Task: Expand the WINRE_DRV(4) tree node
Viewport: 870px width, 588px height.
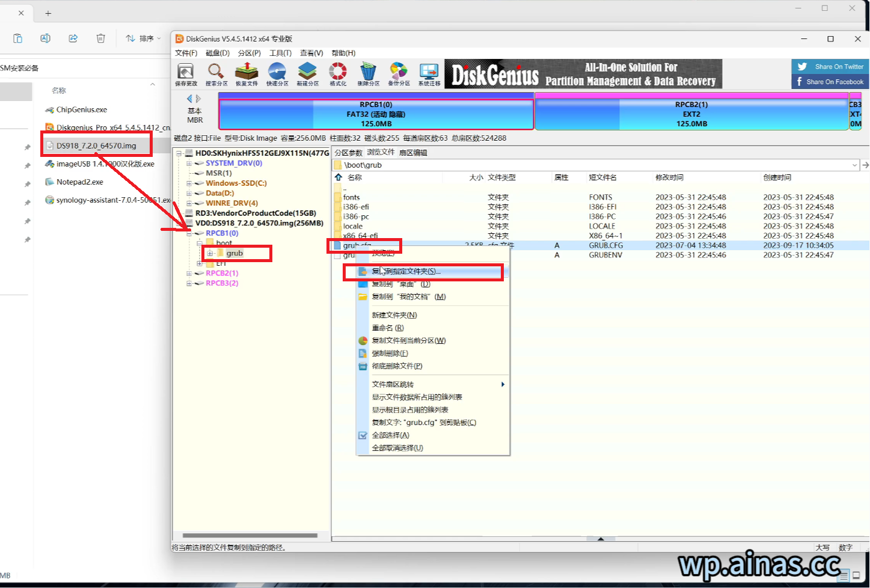Action: coord(189,203)
